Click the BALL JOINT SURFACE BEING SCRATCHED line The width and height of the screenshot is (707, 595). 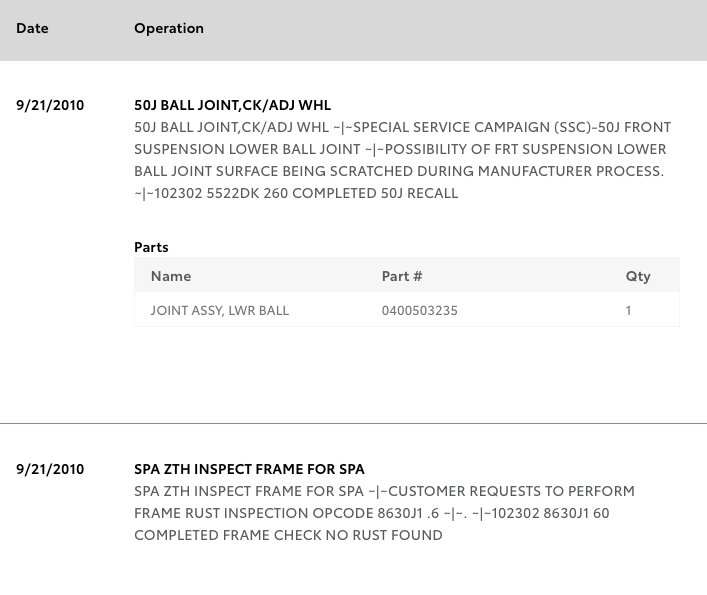399,171
